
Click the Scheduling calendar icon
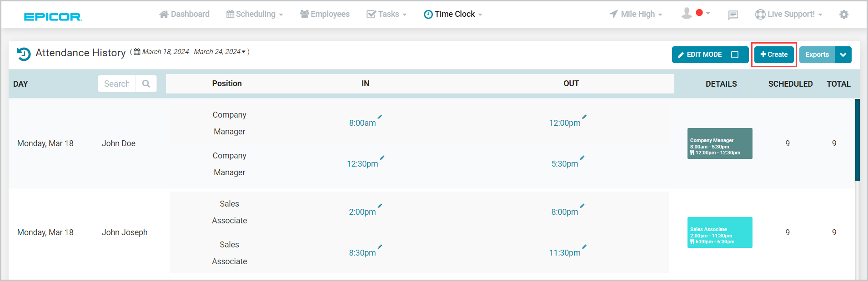click(x=231, y=14)
